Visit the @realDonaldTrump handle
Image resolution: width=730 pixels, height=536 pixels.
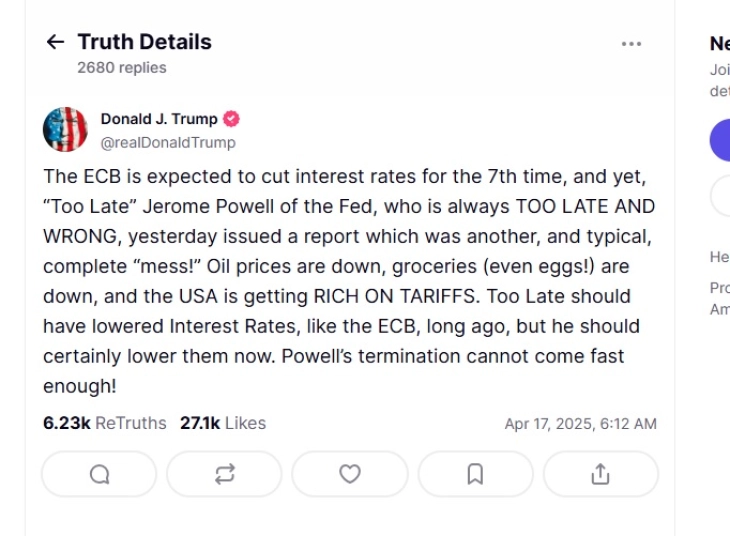[x=168, y=142]
